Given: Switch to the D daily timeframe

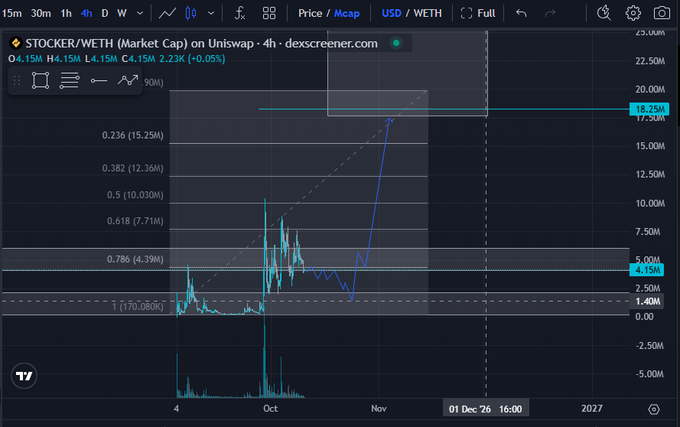Looking at the screenshot, I should (x=105, y=13).
